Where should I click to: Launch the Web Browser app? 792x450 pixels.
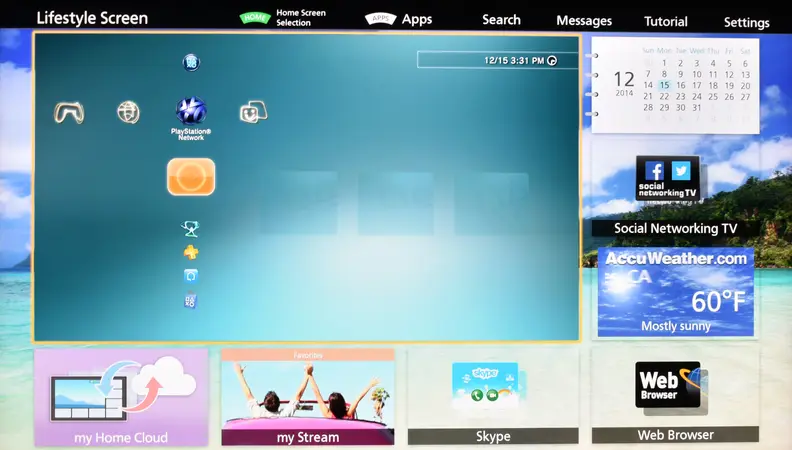[675, 393]
